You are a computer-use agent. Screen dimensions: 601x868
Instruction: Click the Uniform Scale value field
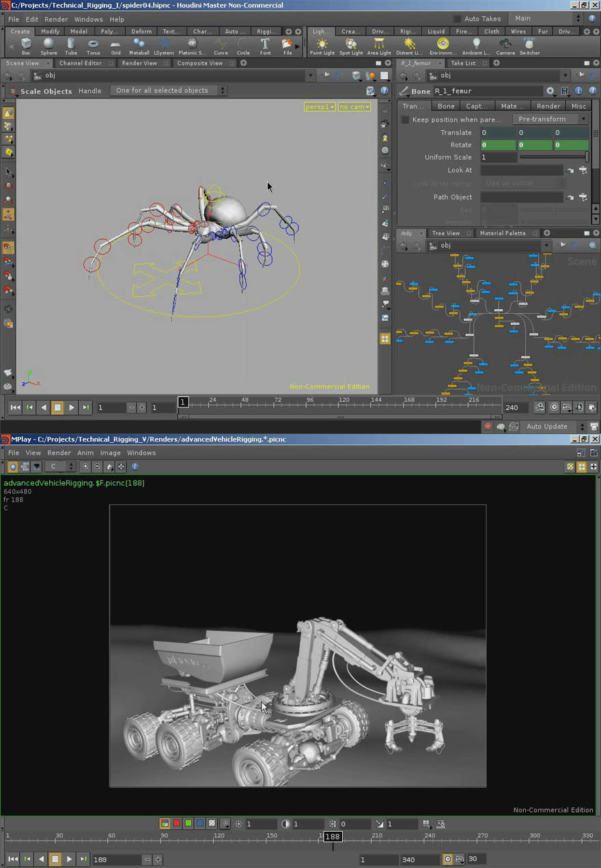[499, 158]
